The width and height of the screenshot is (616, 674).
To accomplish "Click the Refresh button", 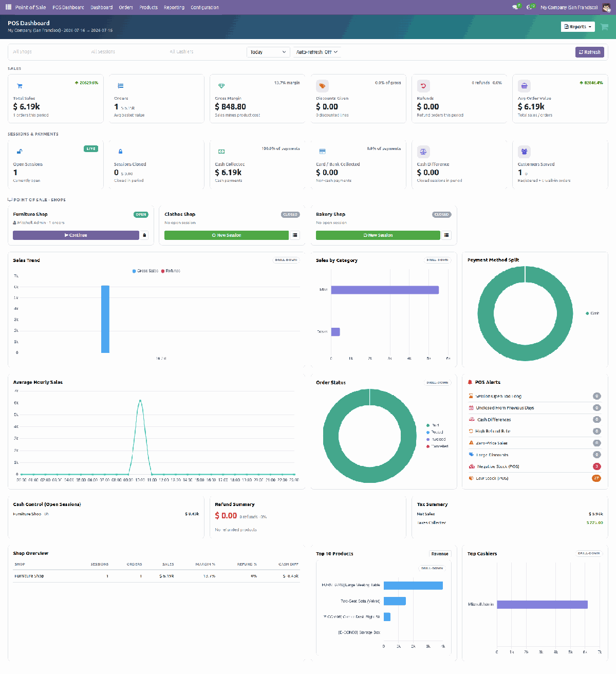I will pos(589,52).
